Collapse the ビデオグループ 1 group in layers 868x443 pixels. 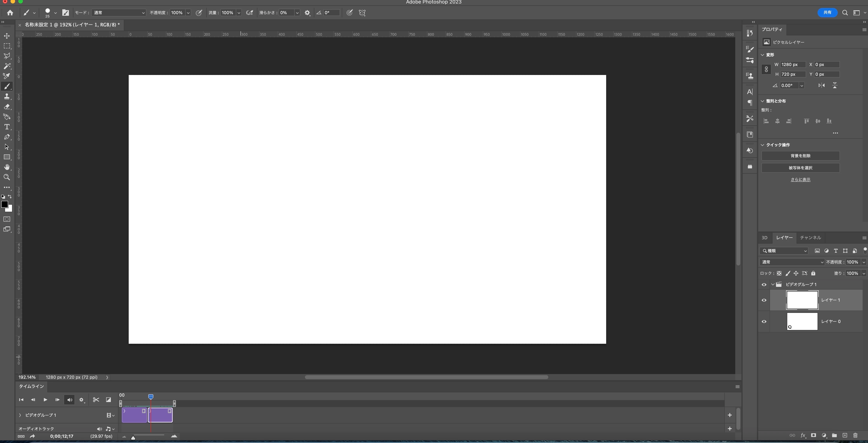pos(773,285)
